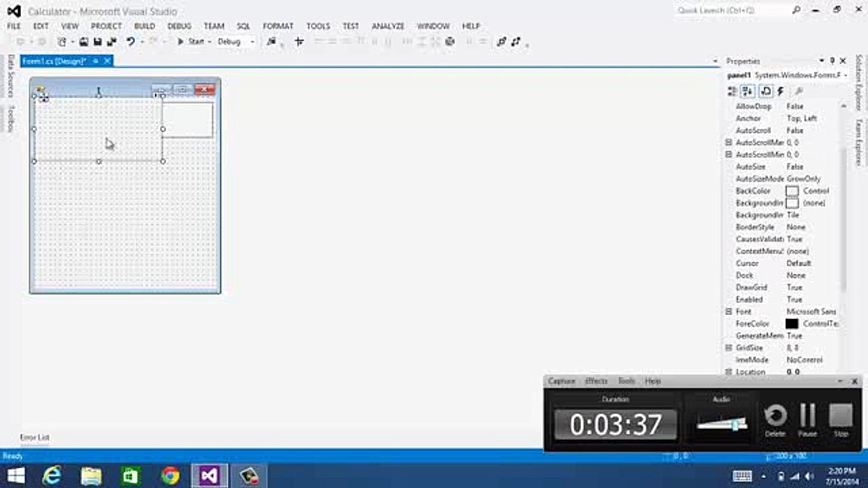Open the DEBUG menu
868x488 pixels.
179,26
